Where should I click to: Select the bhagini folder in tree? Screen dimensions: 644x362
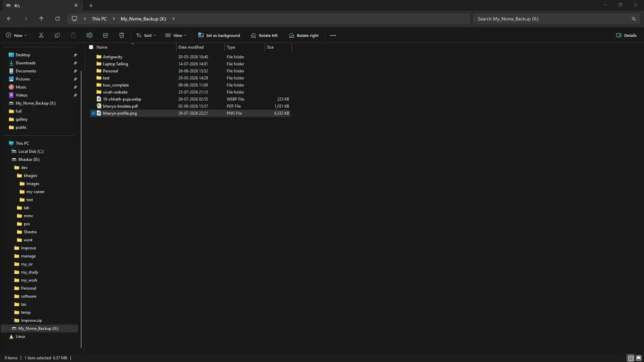pos(30,175)
